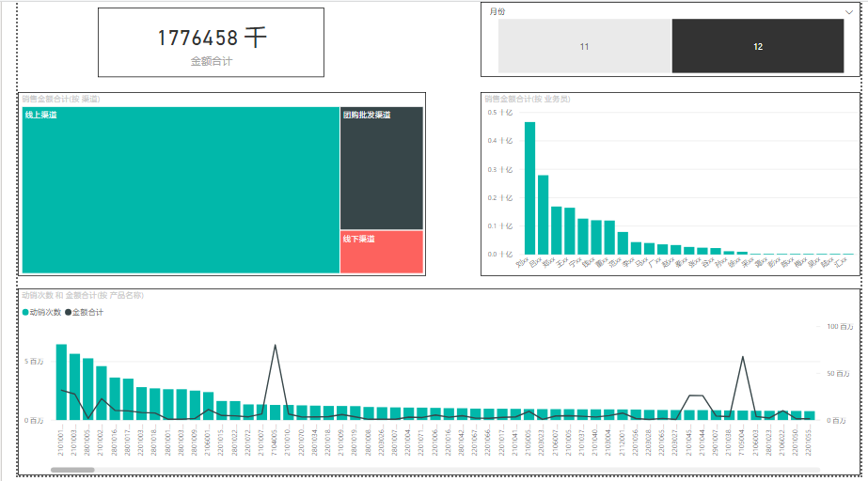The height and width of the screenshot is (481, 868).
Task: Click the 王xx axis label in 业务员 chart
Action: point(561,262)
